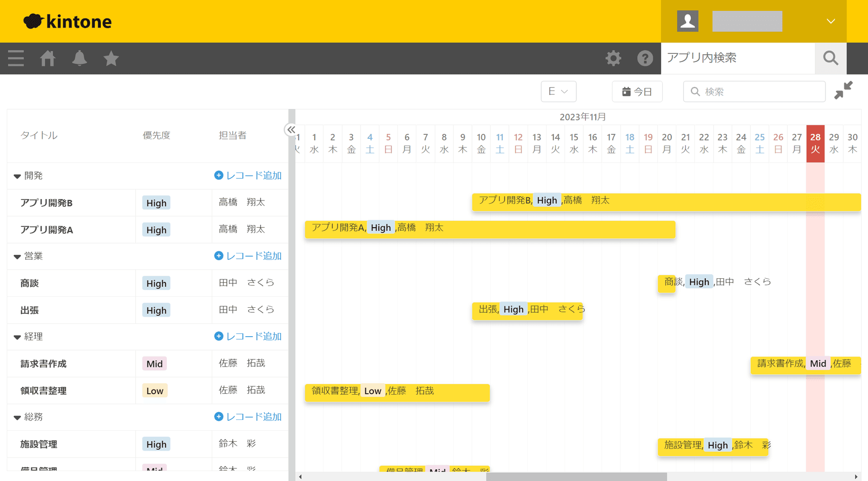Click the search magnifier button
This screenshot has width=868, height=481.
(x=830, y=58)
